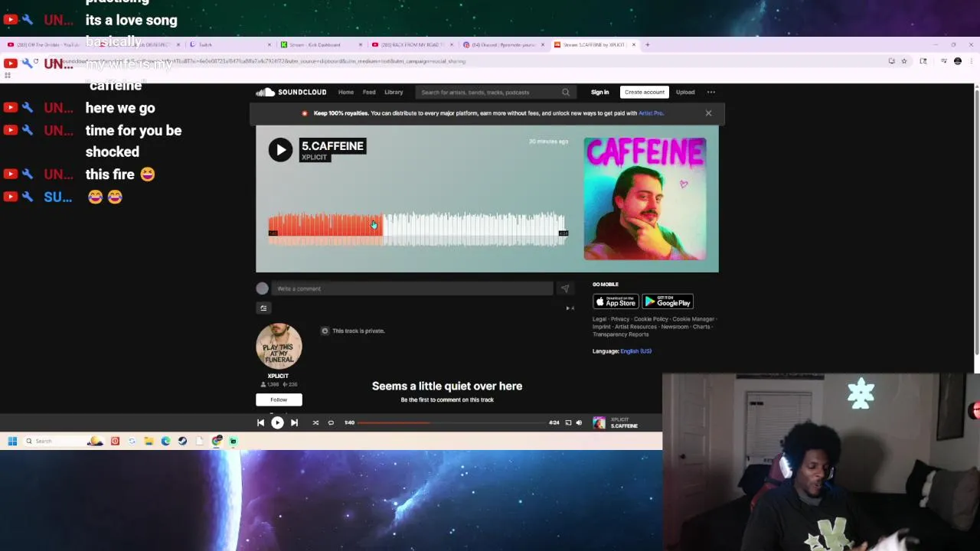Screen dimensions: 980x551
Task: Skip to previous track in player bar
Action: point(260,422)
